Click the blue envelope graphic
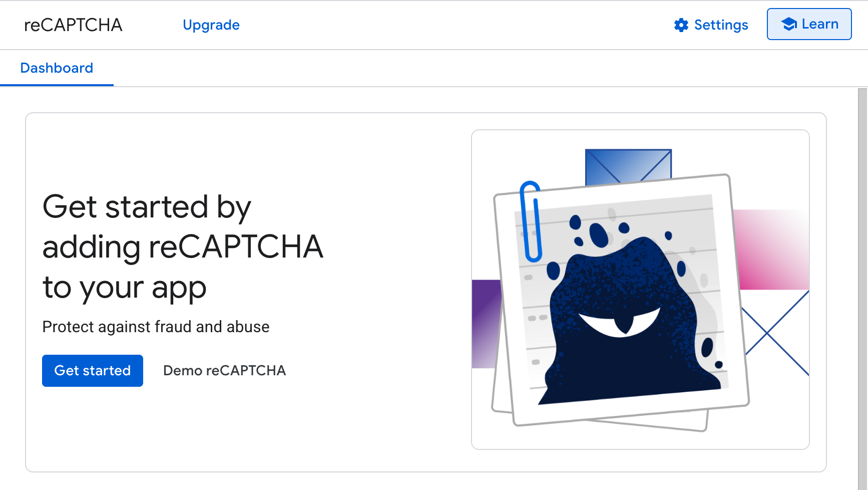The image size is (868, 490). point(628,166)
